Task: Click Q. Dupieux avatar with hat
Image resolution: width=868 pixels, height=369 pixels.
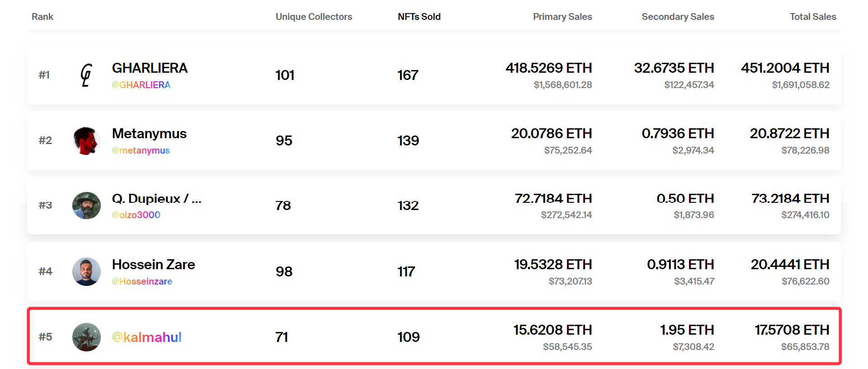Action: tap(86, 206)
